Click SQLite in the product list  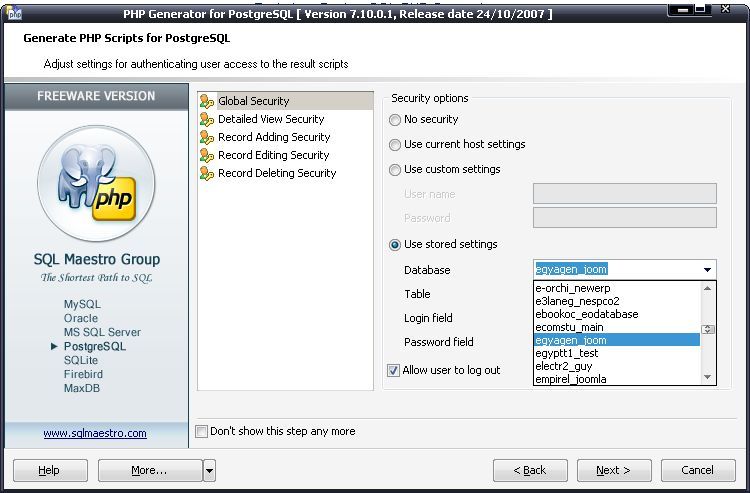pos(81,360)
